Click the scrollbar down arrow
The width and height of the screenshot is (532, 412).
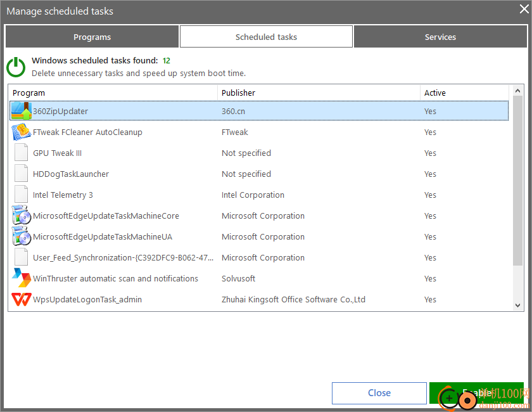click(517, 306)
